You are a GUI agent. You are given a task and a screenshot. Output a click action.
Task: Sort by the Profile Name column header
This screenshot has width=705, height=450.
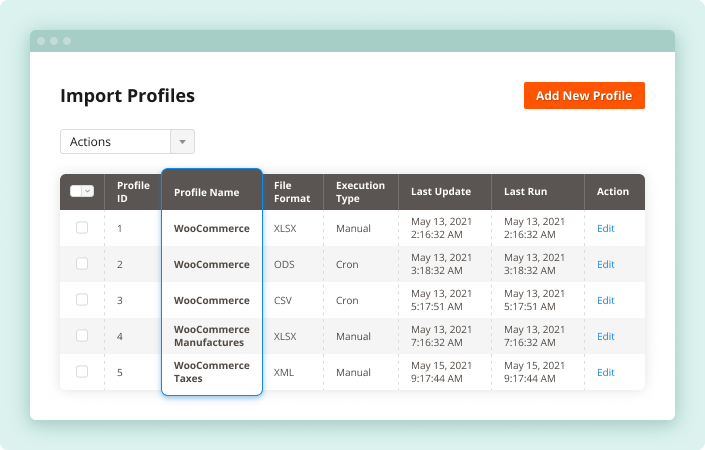[x=206, y=192]
